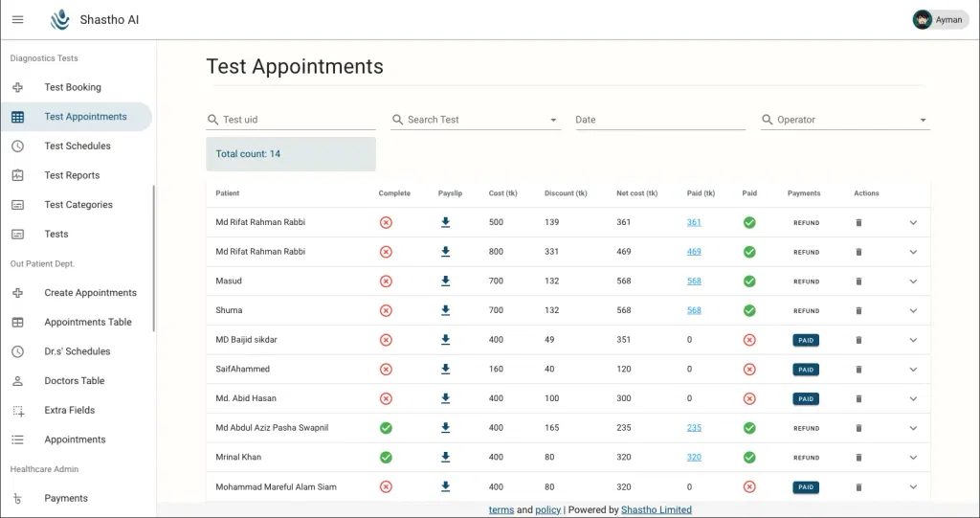
Task: Download payslip for Mrinal Khan
Action: pyautogui.click(x=445, y=458)
